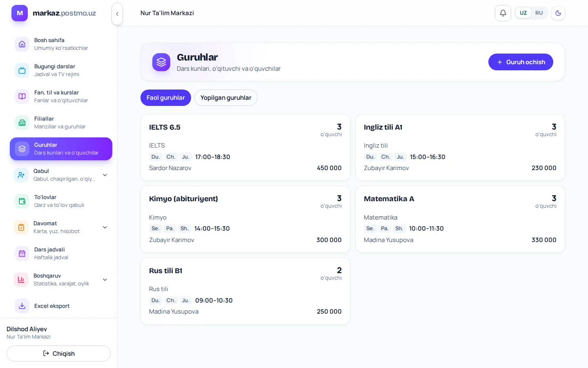Select the Faol guruhlar tab
Screen dimensions: 588x368
[166, 98]
